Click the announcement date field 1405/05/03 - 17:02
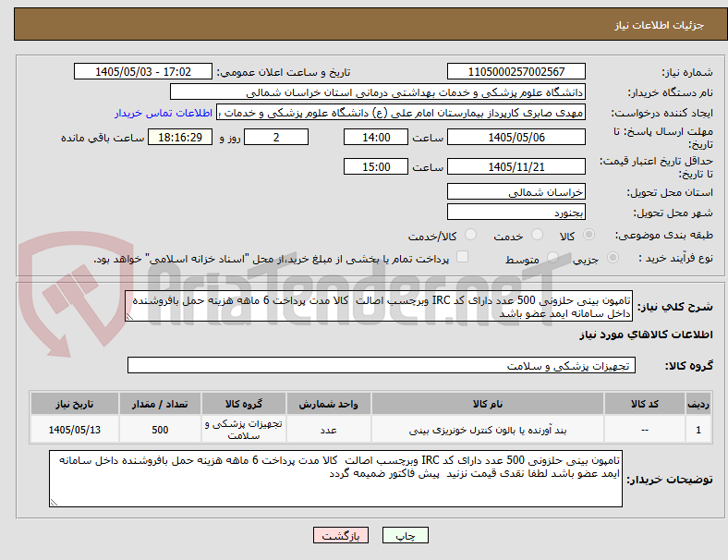728x560 pixels. click(143, 71)
